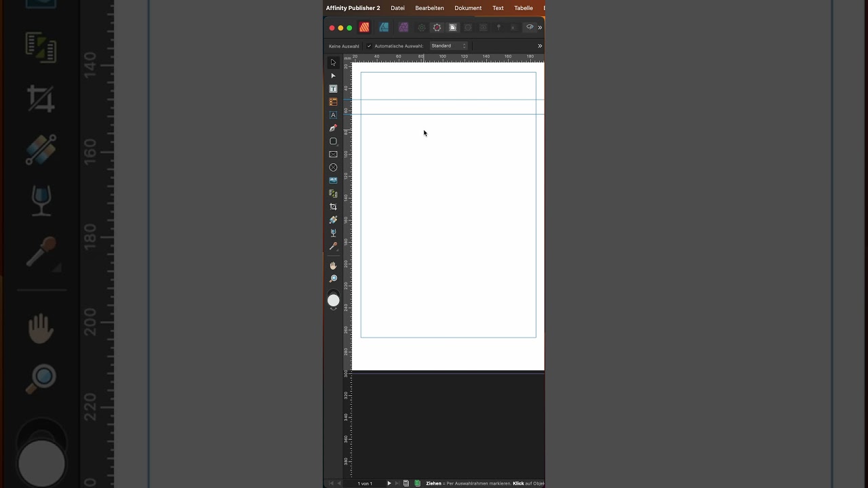Open the Tabelle menu
Screen dimensions: 868x488
pyautogui.click(x=524, y=8)
